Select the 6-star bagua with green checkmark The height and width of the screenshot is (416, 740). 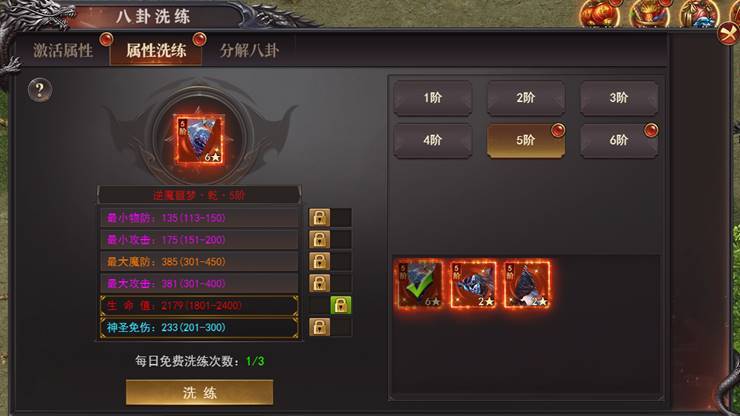point(420,284)
